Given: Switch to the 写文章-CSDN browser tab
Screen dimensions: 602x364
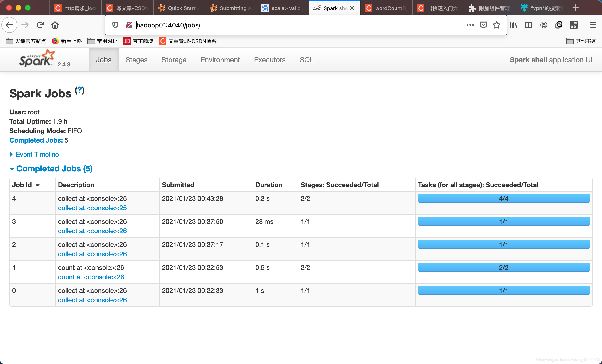Looking at the screenshot, I should [127, 8].
